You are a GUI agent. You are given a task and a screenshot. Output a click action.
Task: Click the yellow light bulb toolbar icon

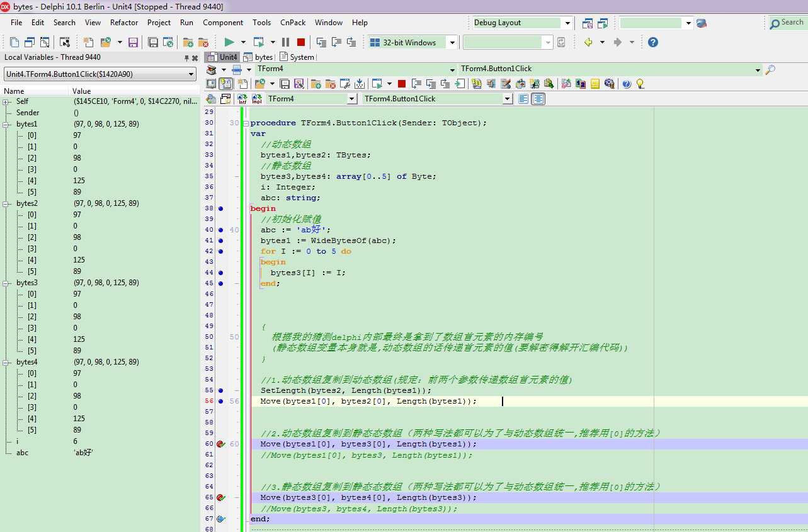click(640, 84)
